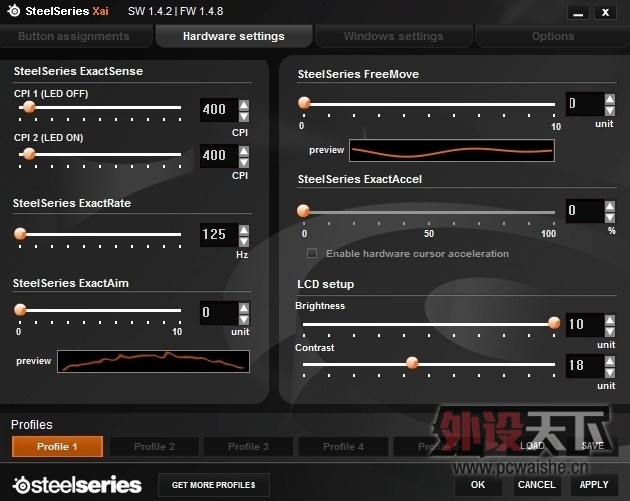Click ExactAccel value input field
Viewport: 630px width, 501px height.
pyautogui.click(x=585, y=211)
